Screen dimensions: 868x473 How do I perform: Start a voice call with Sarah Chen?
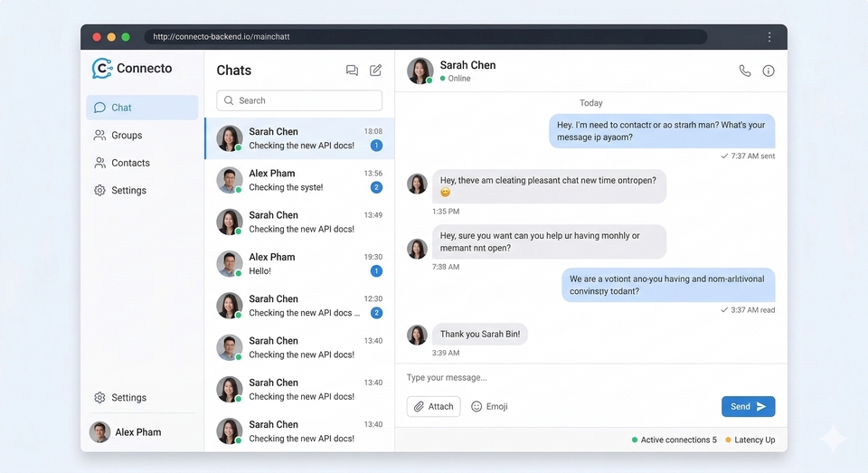[x=744, y=71]
